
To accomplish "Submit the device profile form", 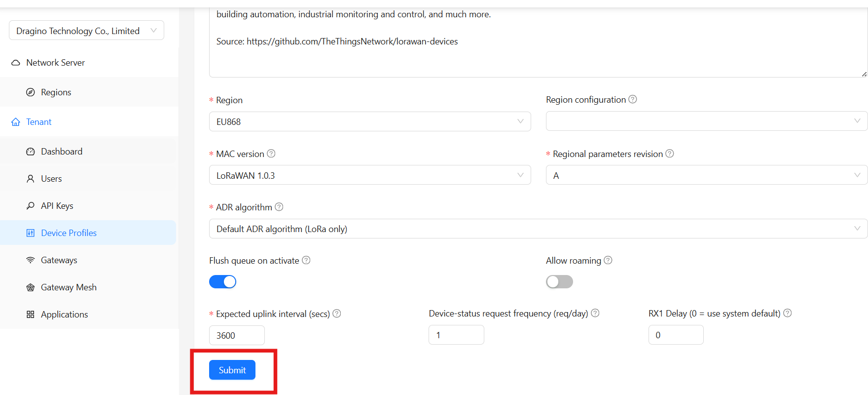I will pos(232,370).
